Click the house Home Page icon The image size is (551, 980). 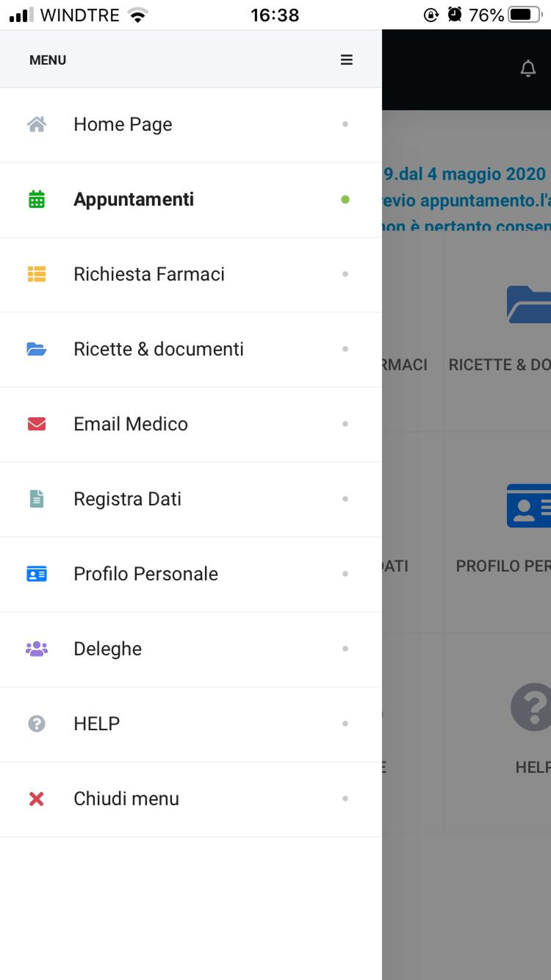36,124
